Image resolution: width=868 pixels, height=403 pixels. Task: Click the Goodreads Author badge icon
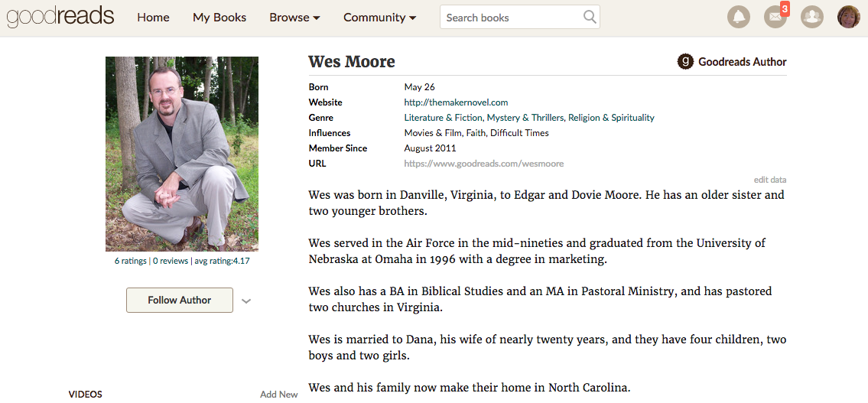pyautogui.click(x=685, y=61)
